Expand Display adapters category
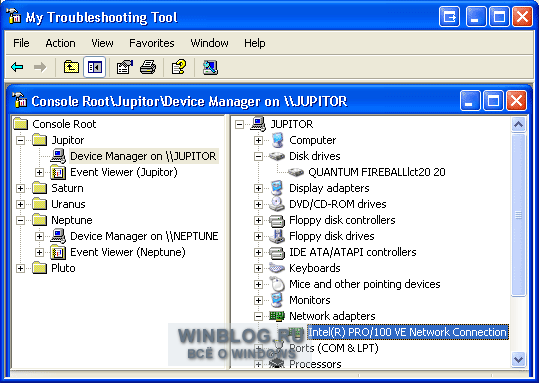 (258, 188)
